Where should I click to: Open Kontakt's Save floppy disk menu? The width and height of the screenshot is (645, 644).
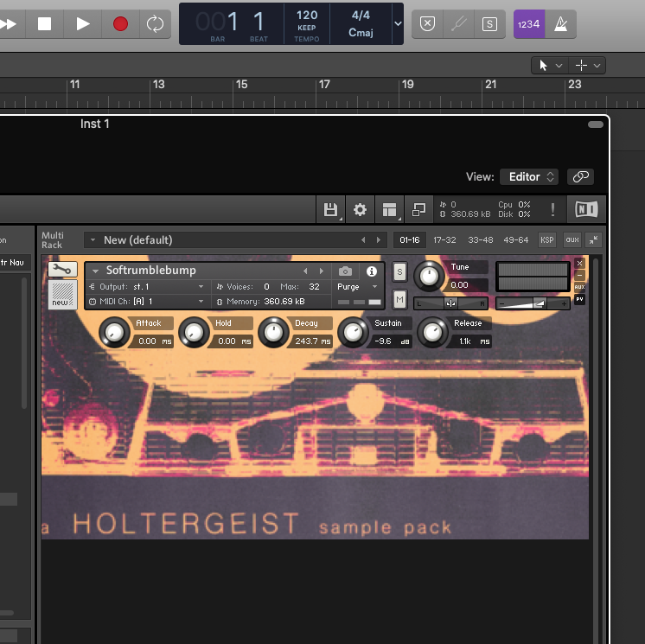[330, 210]
